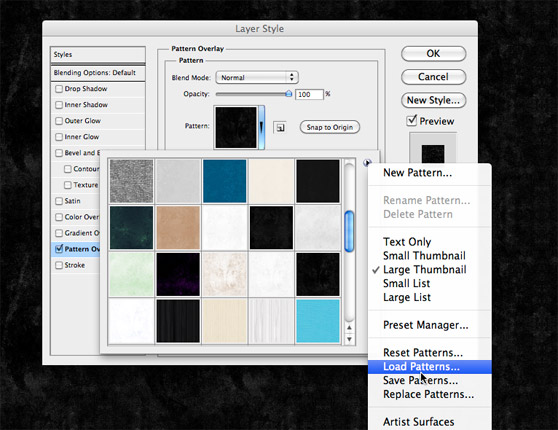Choose the light green watercolor pattern

pyautogui.click(x=131, y=274)
